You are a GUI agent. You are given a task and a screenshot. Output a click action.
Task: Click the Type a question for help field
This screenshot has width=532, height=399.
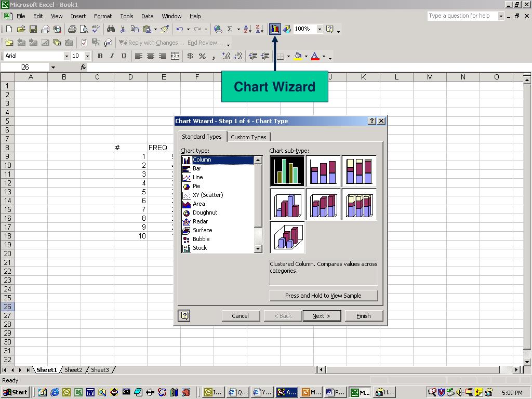click(x=462, y=16)
